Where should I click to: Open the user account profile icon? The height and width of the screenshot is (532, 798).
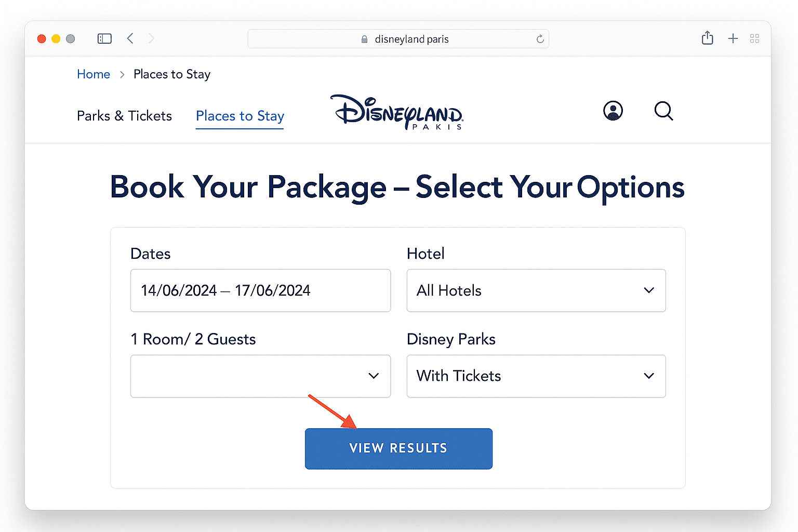[613, 111]
